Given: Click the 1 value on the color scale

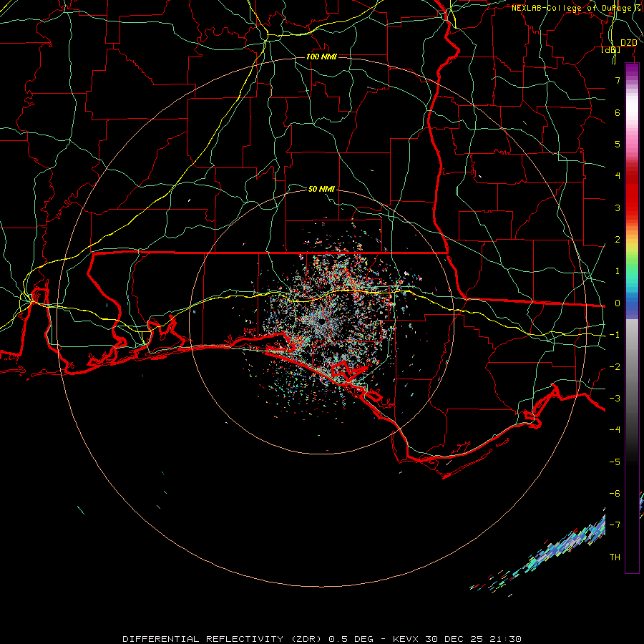Looking at the screenshot, I should coord(618,271).
